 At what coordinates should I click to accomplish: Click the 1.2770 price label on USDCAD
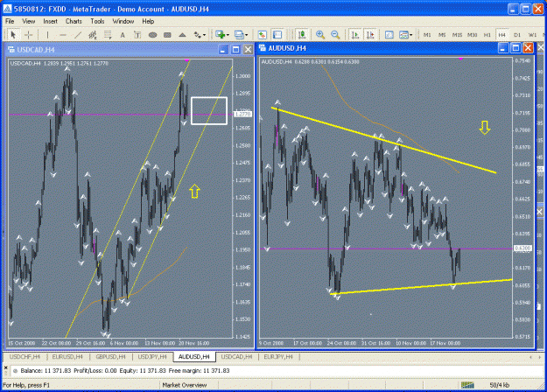pos(242,114)
